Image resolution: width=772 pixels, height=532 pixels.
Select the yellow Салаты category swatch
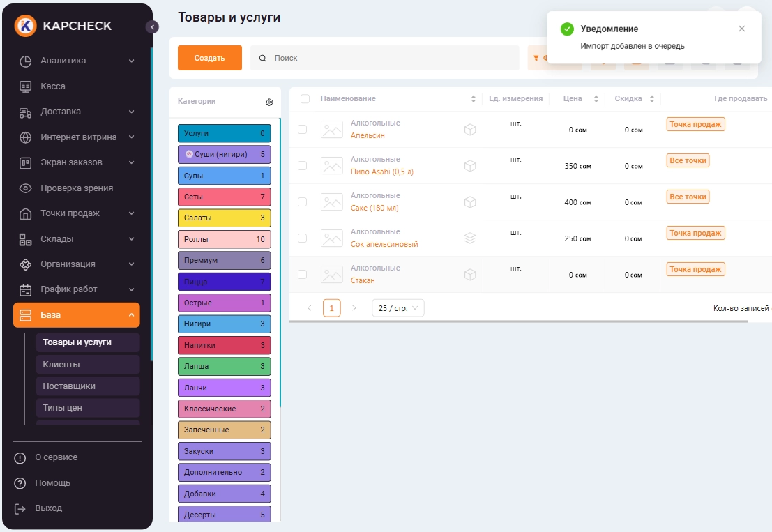pos(224,218)
